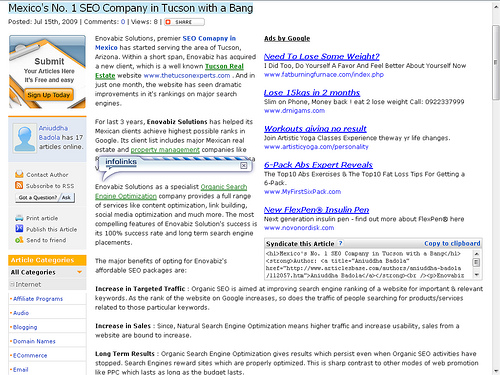Open the SEO Comapny in Mexico link
The height and width of the screenshot is (375, 500).
[165, 43]
